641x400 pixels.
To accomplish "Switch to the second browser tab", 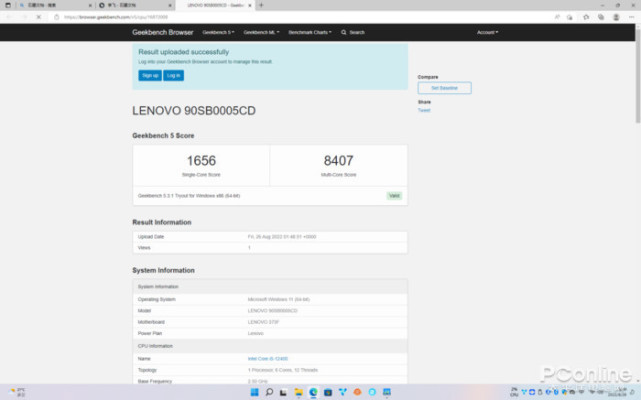I will 135,5.
